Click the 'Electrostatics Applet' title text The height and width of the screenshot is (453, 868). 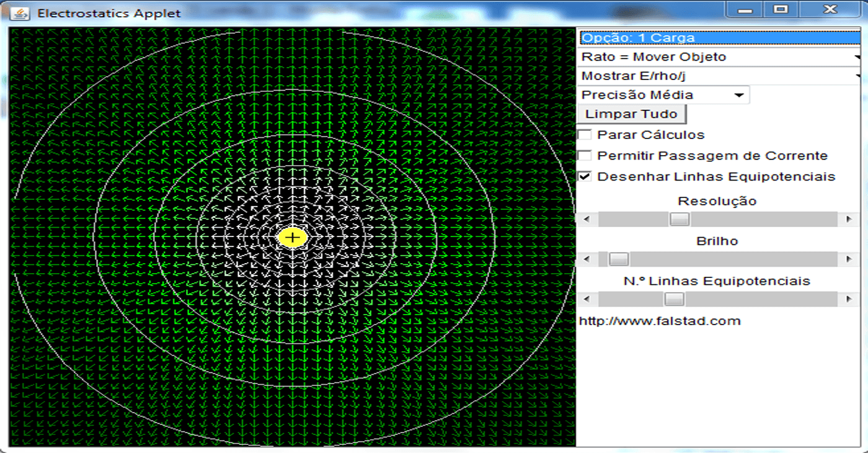click(x=109, y=13)
